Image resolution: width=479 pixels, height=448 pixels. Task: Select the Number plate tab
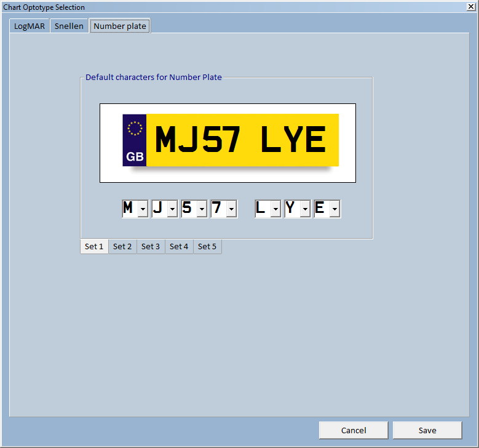[120, 26]
